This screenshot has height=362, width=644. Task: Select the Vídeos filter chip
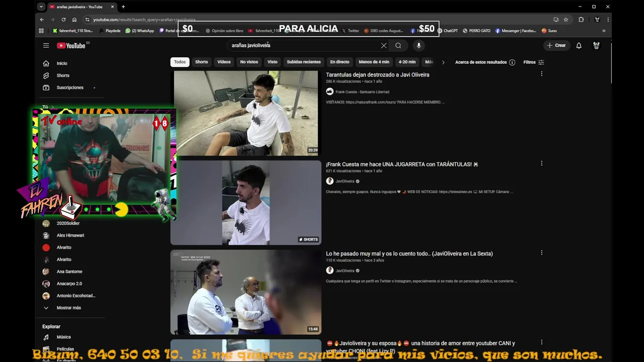tap(224, 62)
